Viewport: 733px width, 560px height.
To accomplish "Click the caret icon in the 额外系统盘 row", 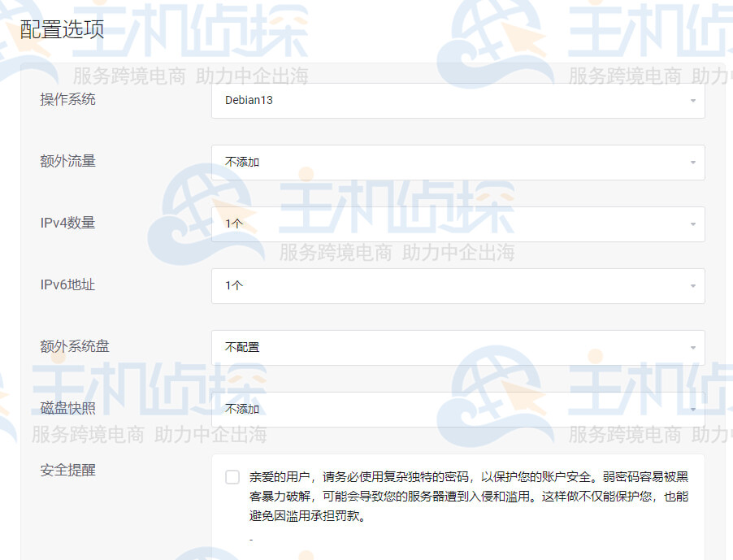I will click(692, 348).
